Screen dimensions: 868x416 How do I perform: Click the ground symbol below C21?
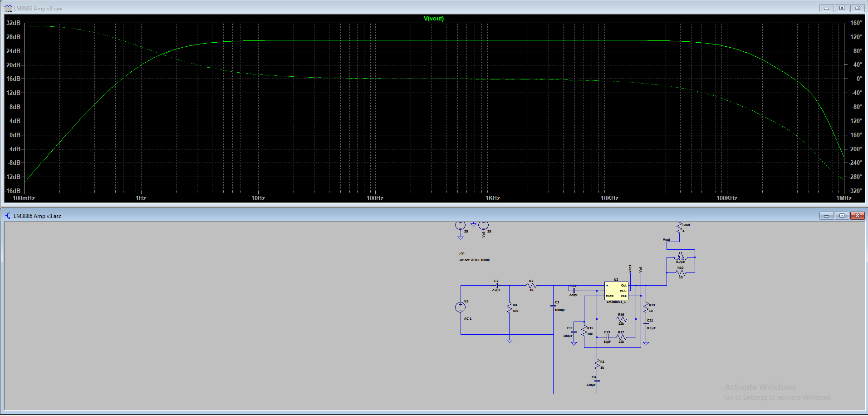(x=646, y=343)
